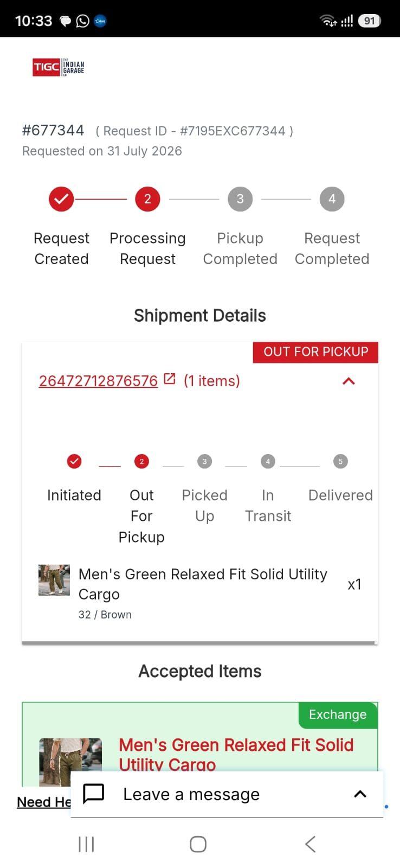Viewport: 400px width, 868px height.
Task: Tap The Indian Garage Co logo
Action: coord(59,67)
